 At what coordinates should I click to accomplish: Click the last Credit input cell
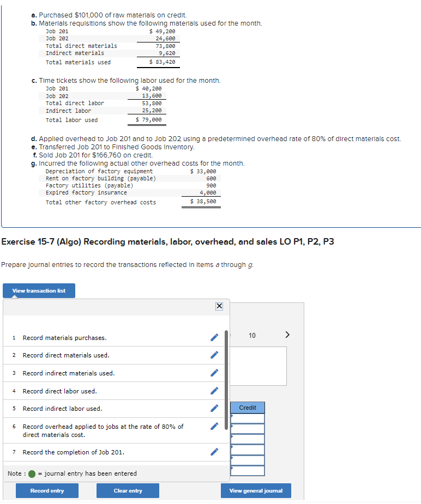tap(248, 471)
